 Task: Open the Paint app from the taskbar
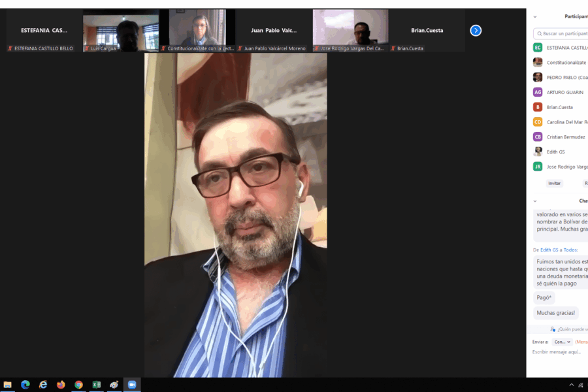[x=114, y=385]
